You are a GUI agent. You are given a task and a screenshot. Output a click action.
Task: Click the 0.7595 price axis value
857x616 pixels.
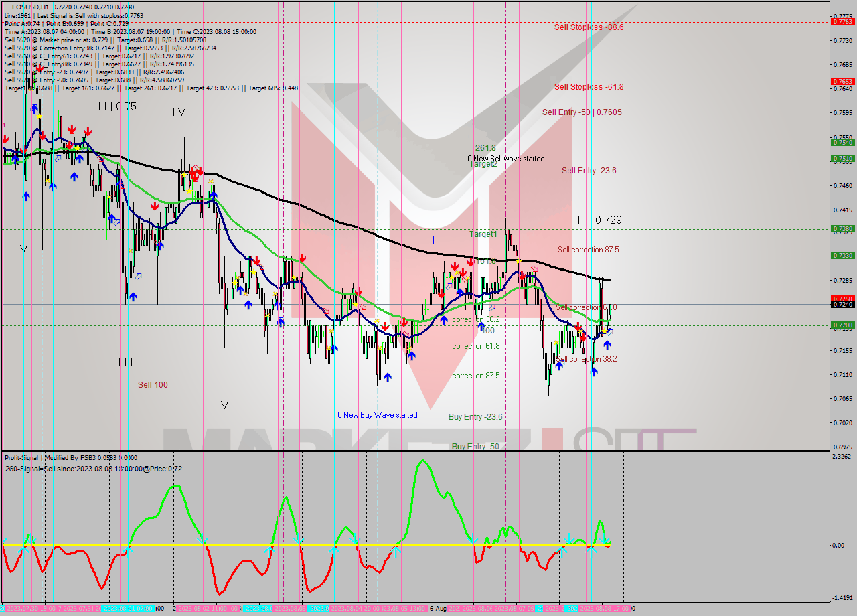coord(842,112)
